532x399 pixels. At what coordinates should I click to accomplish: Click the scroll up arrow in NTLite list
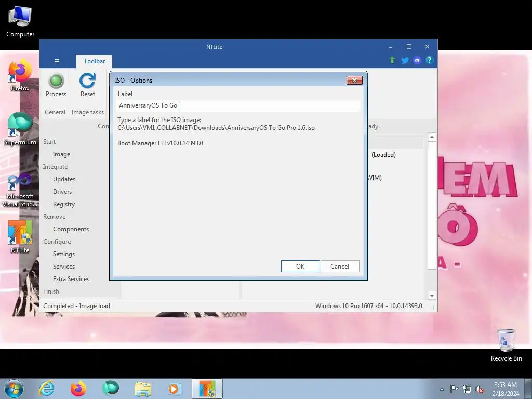tap(432, 137)
